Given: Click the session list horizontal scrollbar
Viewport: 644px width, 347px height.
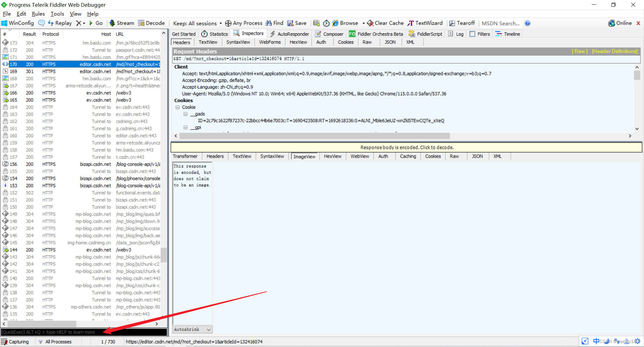Looking at the screenshot, I should tap(42, 324).
